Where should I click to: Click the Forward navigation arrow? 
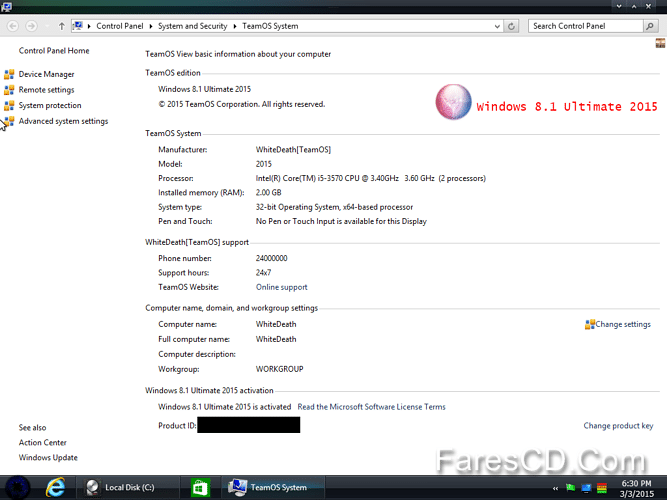[31, 26]
